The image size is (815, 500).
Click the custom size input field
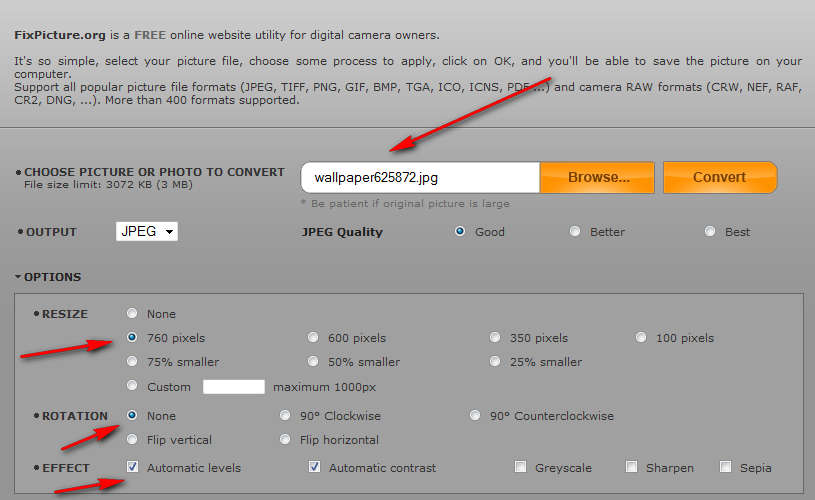point(234,387)
